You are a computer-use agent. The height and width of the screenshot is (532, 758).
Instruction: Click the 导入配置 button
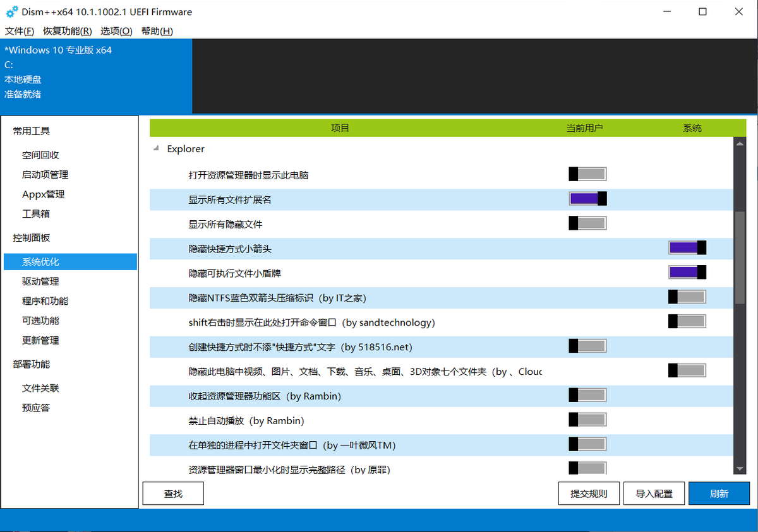click(x=654, y=494)
